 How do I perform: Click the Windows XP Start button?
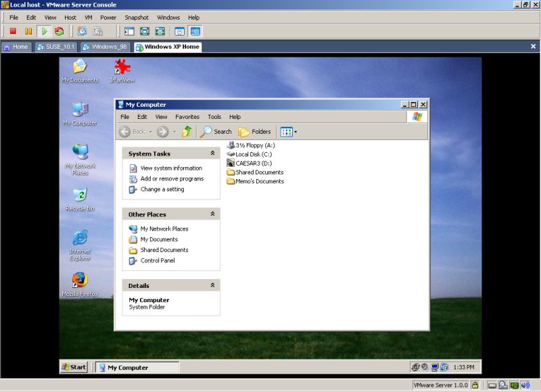click(74, 368)
